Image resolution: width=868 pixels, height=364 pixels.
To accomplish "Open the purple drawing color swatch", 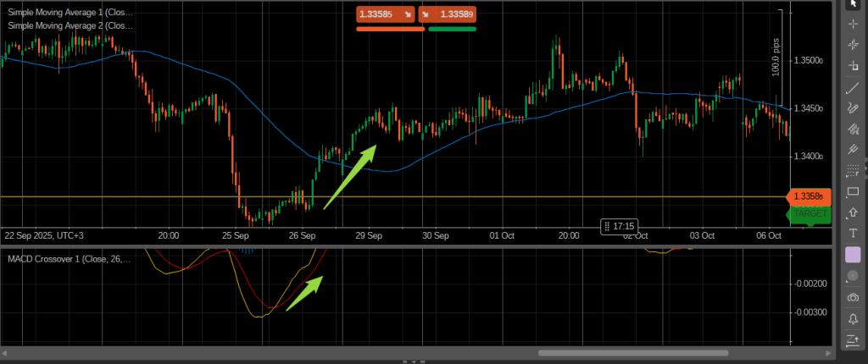I will point(852,254).
